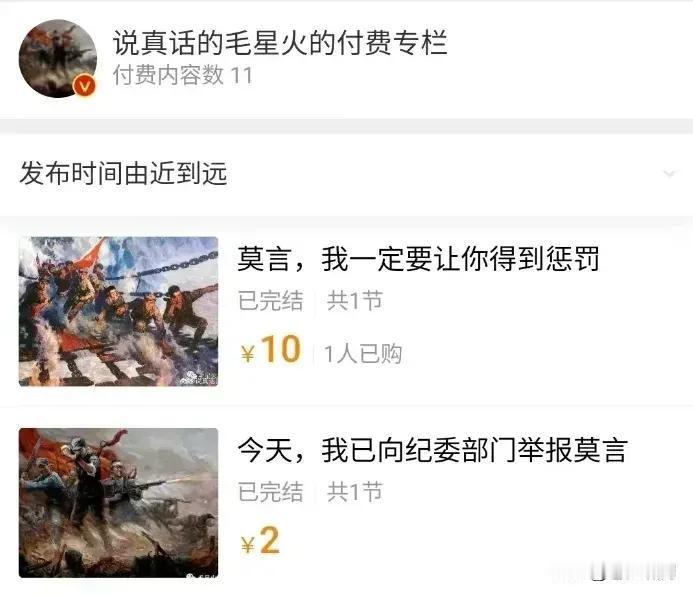This screenshot has height=595, width=693.
Task: Expand the sort chevron arrow at right
Action: point(669,174)
